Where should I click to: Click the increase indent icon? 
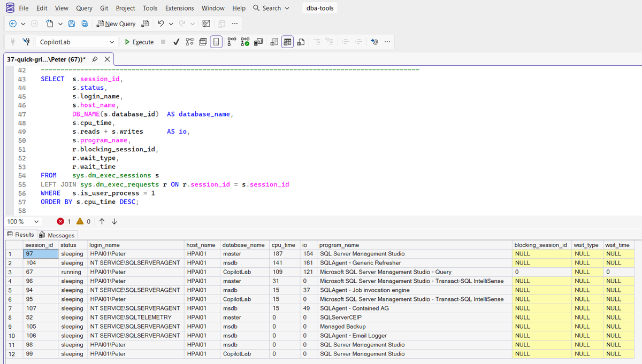click(359, 42)
